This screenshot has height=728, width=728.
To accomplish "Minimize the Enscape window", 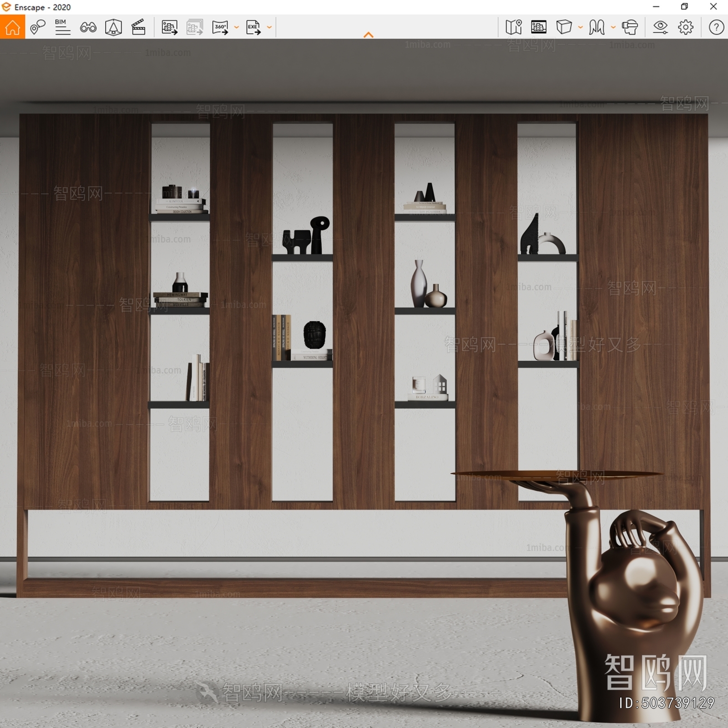I will [656, 7].
